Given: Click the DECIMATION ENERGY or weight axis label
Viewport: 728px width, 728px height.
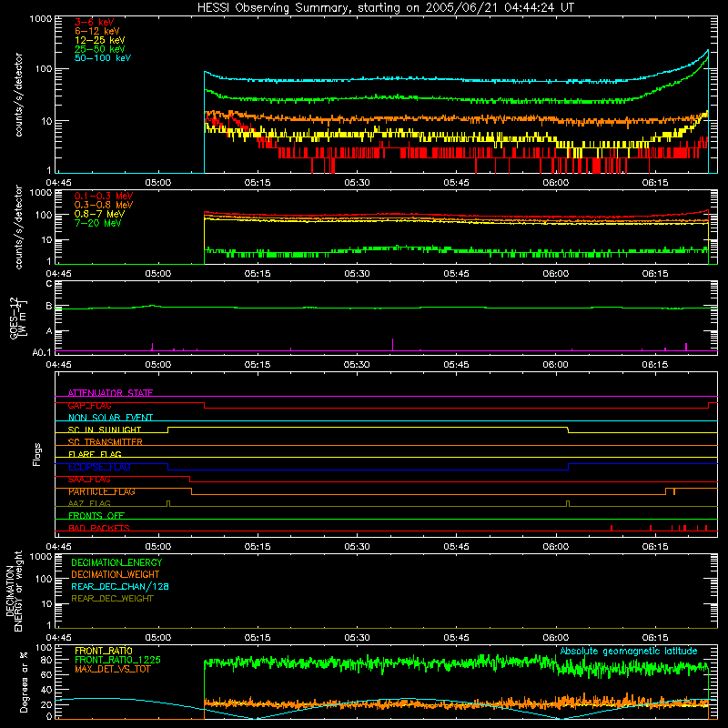Looking at the screenshot, I should [x=14, y=591].
